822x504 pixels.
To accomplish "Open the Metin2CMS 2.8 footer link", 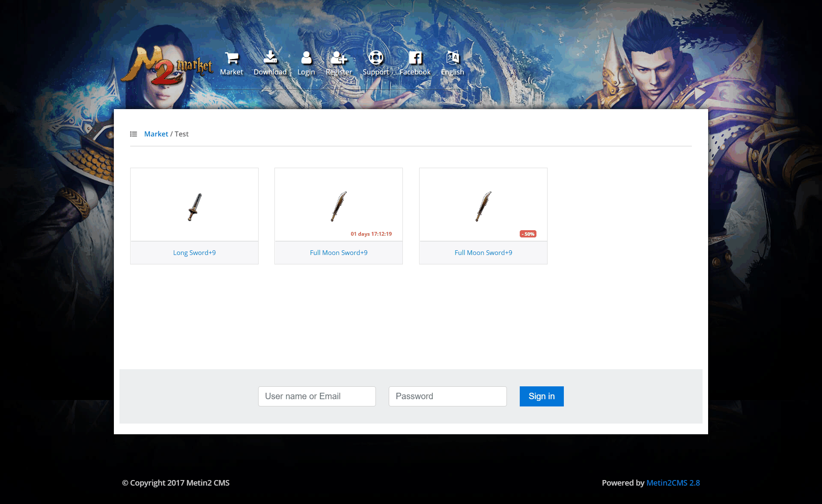I will click(673, 483).
